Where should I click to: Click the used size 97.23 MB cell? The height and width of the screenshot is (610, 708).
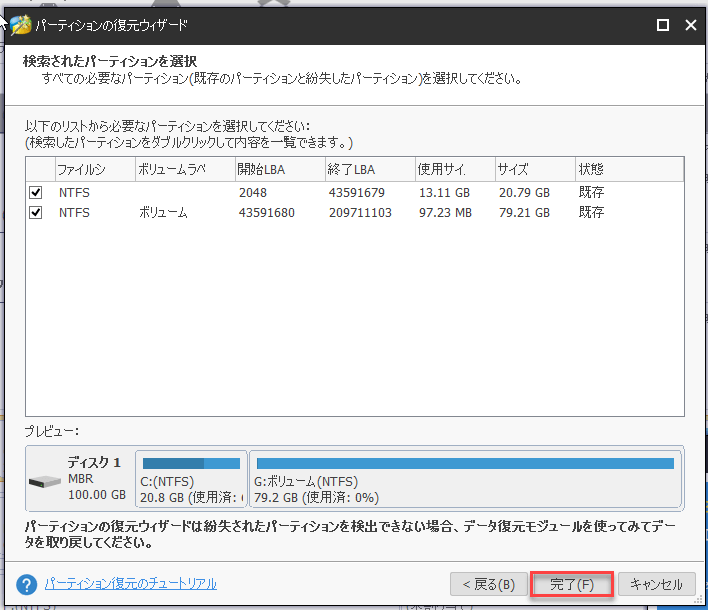pyautogui.click(x=445, y=213)
